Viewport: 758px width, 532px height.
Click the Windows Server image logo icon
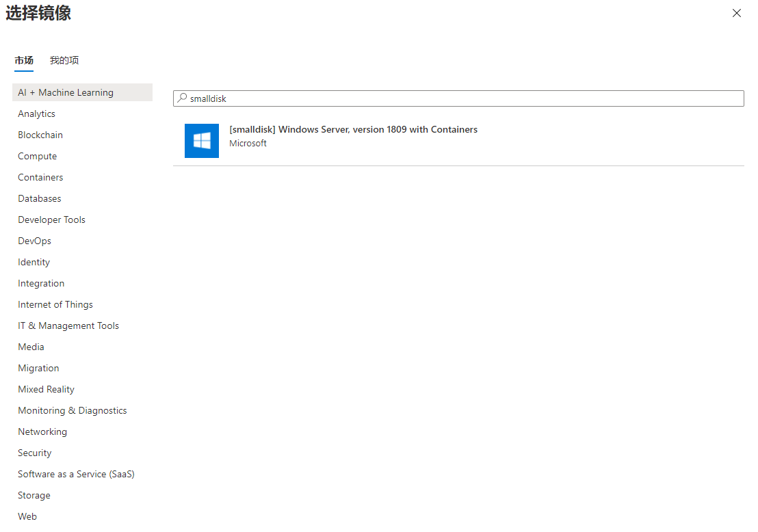coord(202,141)
